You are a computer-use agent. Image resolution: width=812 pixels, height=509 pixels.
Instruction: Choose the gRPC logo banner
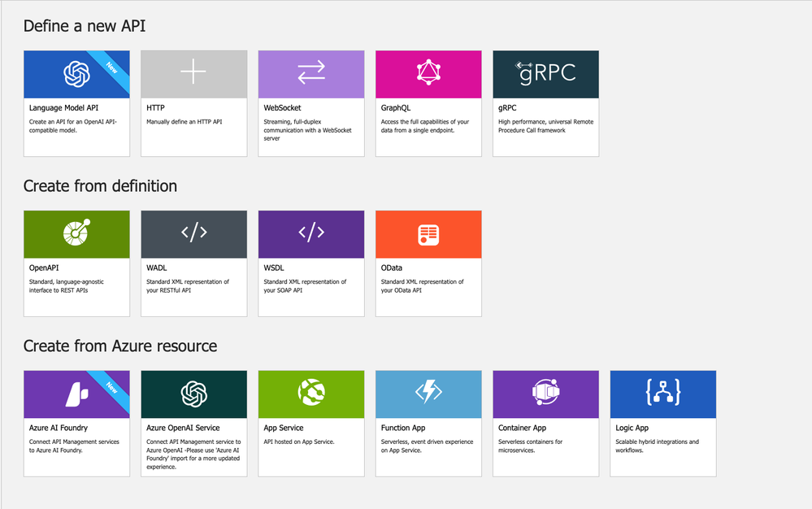click(x=546, y=75)
